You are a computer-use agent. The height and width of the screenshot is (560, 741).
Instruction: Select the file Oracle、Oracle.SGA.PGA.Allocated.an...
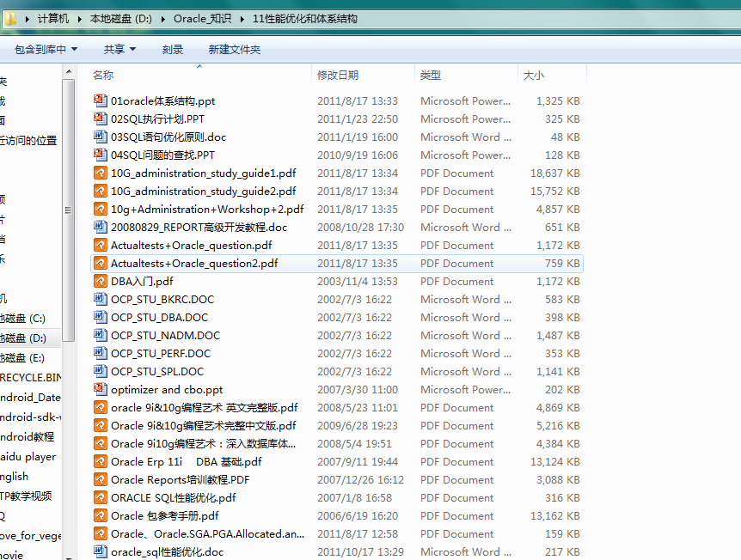pyautogui.click(x=207, y=533)
